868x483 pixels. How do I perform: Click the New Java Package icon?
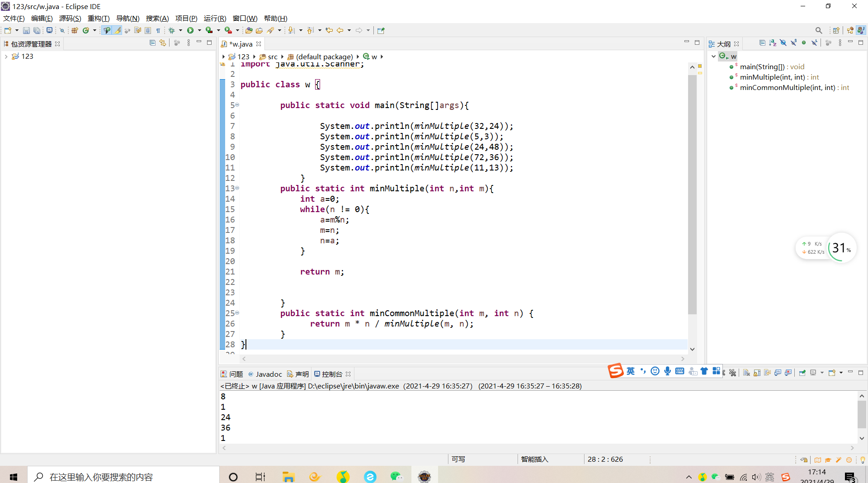click(75, 30)
